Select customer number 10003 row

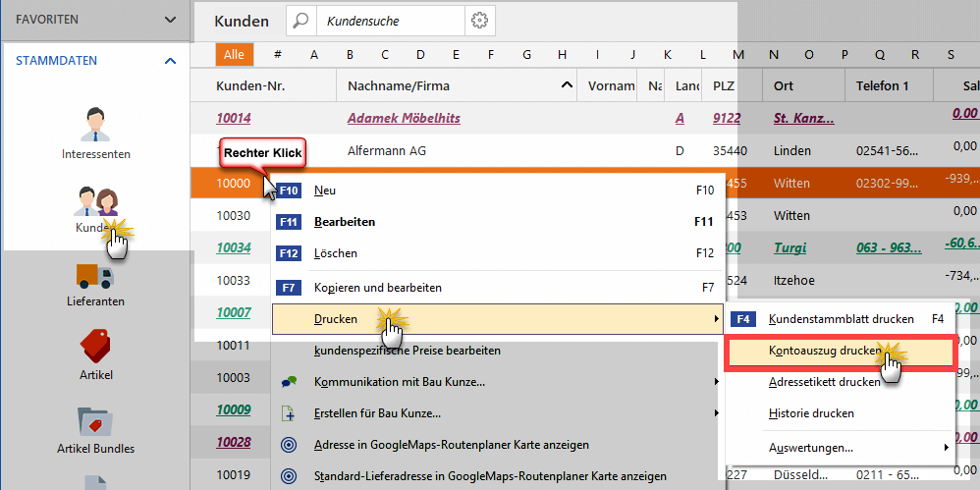(233, 377)
